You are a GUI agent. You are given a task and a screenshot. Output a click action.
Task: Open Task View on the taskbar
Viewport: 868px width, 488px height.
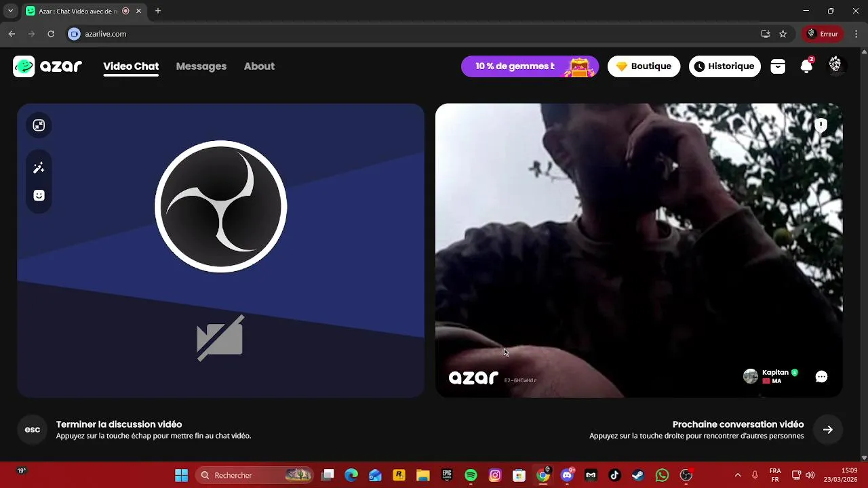pyautogui.click(x=328, y=475)
